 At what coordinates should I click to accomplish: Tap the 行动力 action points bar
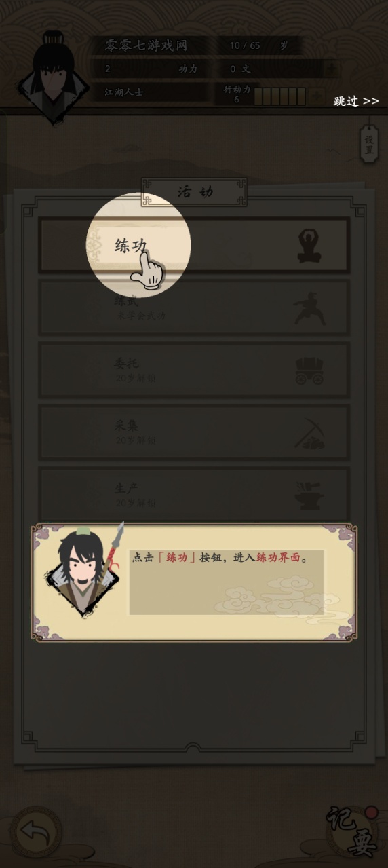tap(280, 96)
